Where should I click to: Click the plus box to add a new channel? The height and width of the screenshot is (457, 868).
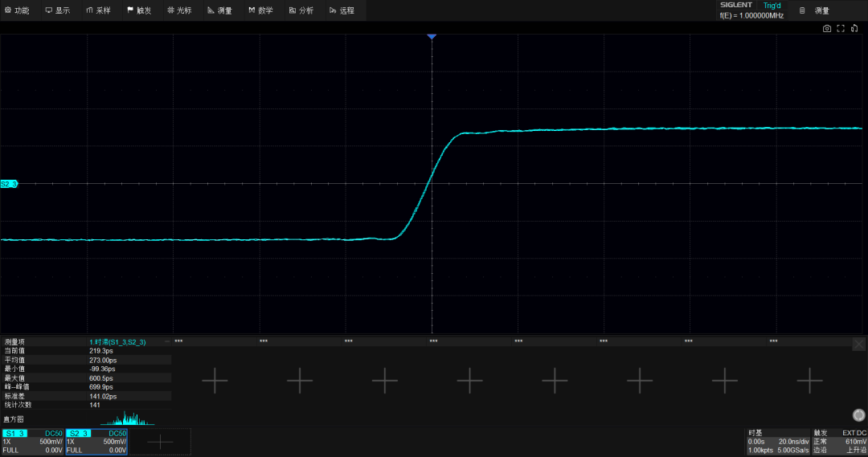coord(161,442)
